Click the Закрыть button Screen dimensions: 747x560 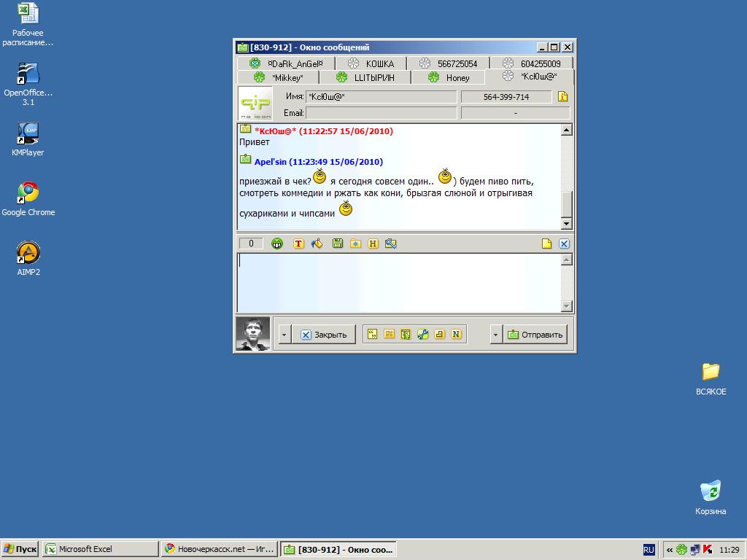coord(324,334)
